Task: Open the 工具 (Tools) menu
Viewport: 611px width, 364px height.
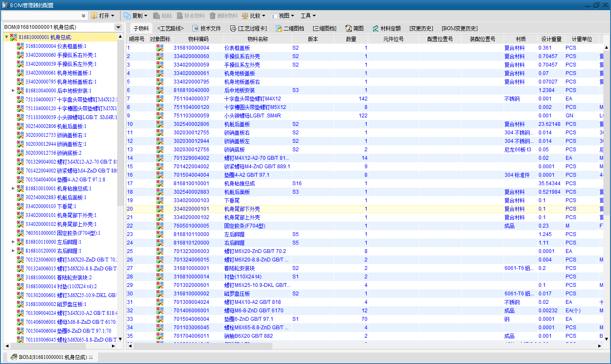Action: (x=308, y=16)
